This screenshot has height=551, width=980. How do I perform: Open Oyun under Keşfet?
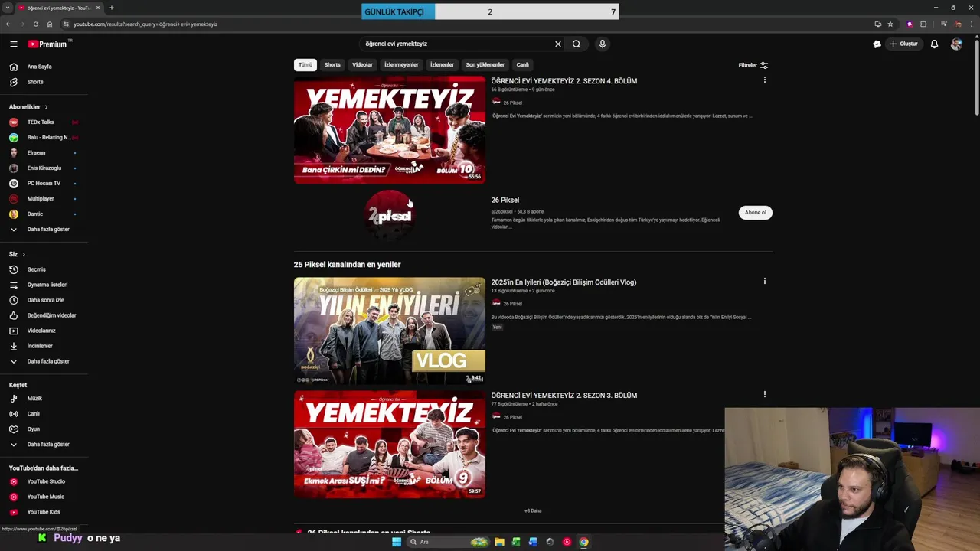point(34,429)
